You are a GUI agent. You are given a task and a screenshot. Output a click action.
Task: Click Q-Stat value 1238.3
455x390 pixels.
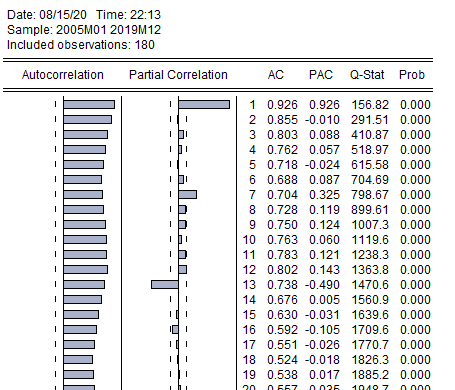coord(370,255)
